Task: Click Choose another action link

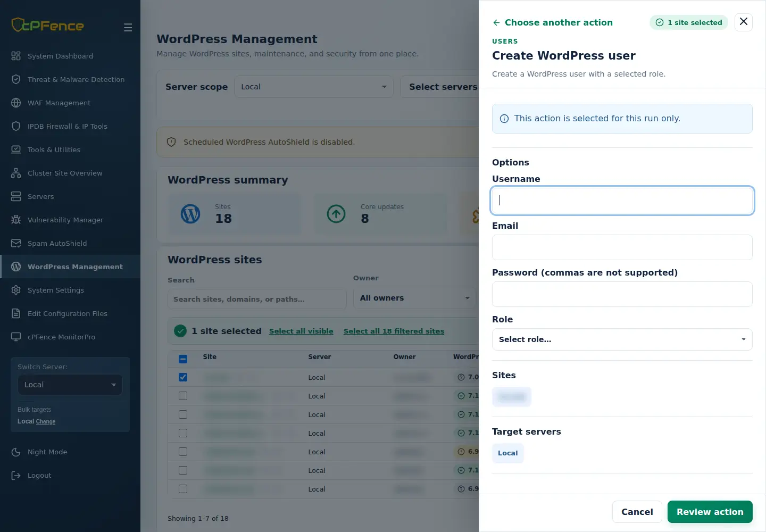Action: tap(553, 22)
